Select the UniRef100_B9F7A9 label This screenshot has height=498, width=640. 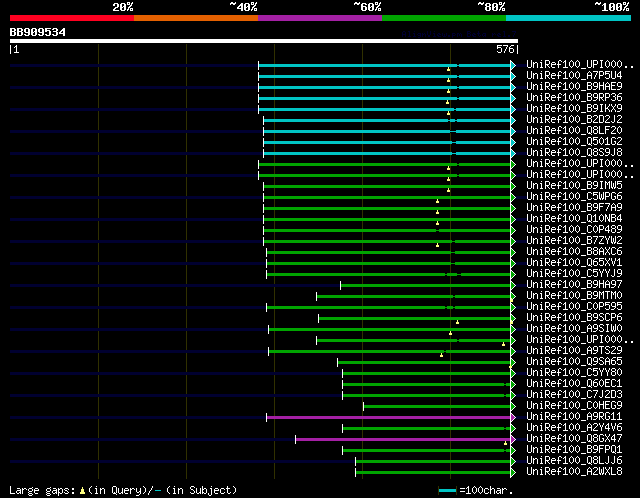[574, 208]
